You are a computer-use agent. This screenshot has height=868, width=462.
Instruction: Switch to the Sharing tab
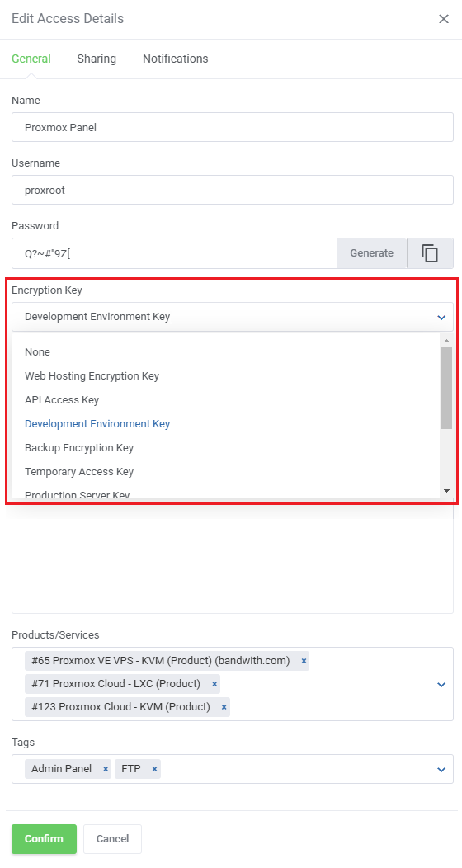(97, 59)
